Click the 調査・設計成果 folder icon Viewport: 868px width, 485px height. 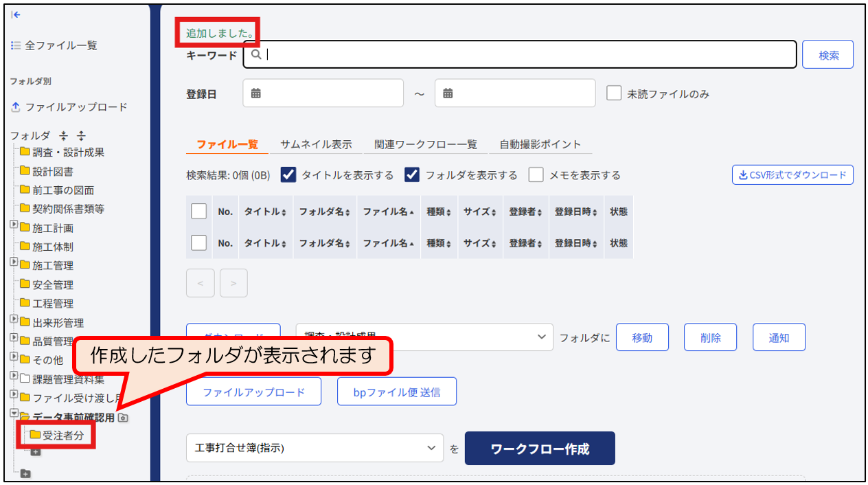pos(25,152)
